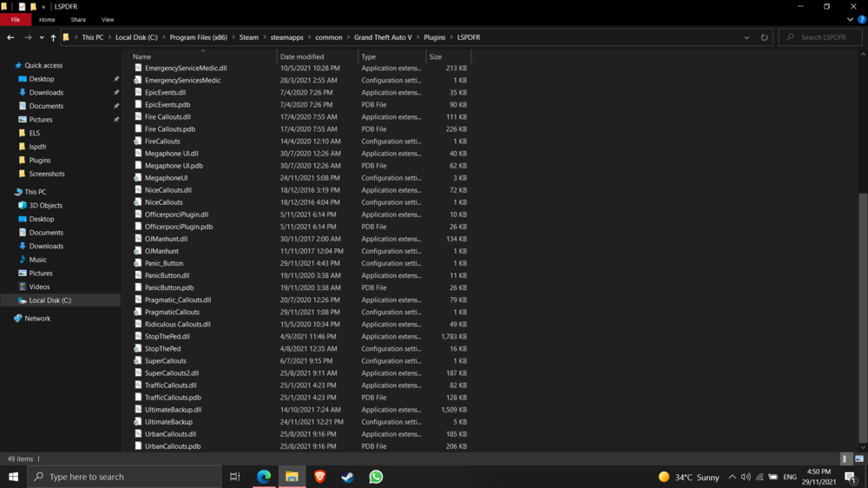Screen dimensions: 868x488
Task: Select the MegaphoneUI configuration file icon
Action: [138, 178]
